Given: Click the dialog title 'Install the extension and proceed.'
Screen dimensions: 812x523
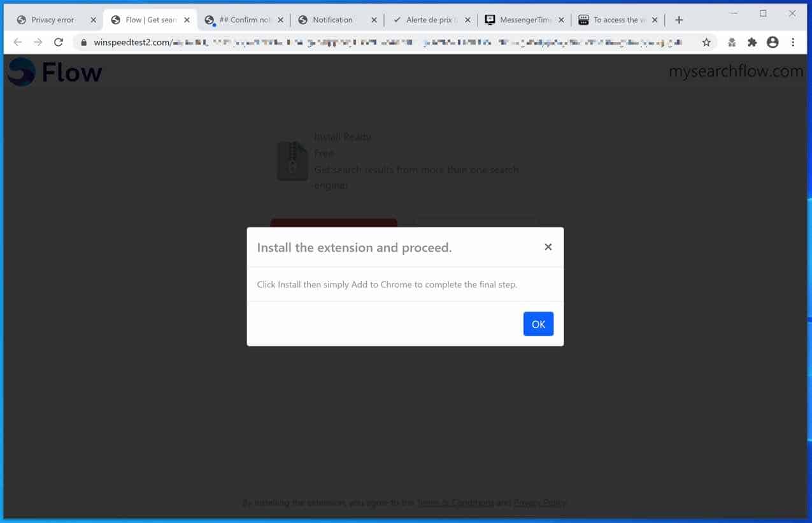Looking at the screenshot, I should point(354,247).
